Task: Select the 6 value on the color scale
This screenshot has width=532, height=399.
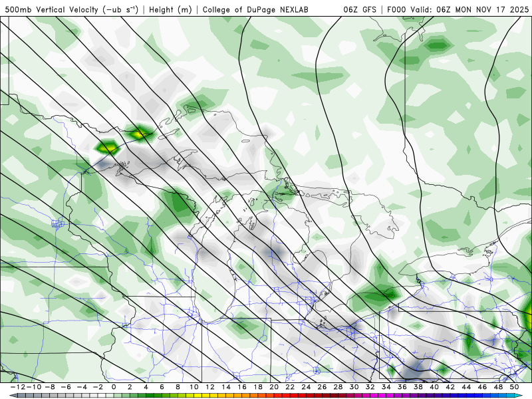Action: point(162,387)
